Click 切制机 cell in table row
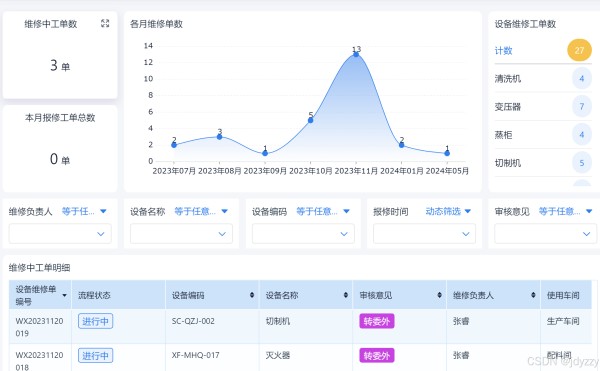 point(278,321)
